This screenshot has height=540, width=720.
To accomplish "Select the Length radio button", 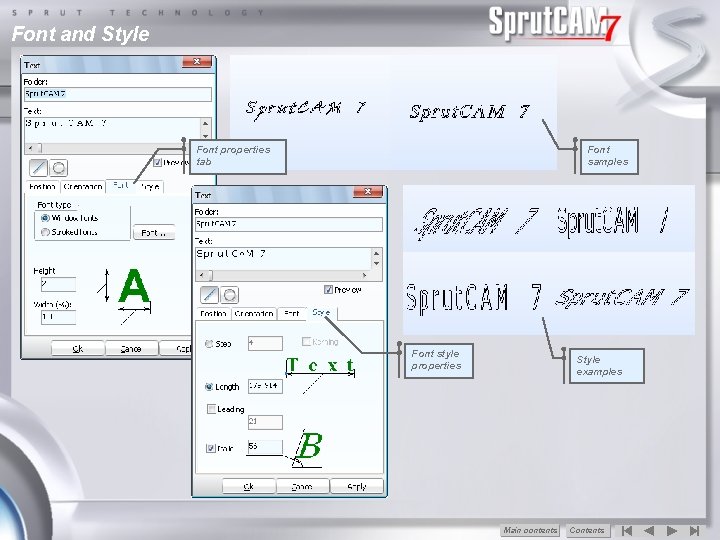I will [x=209, y=387].
